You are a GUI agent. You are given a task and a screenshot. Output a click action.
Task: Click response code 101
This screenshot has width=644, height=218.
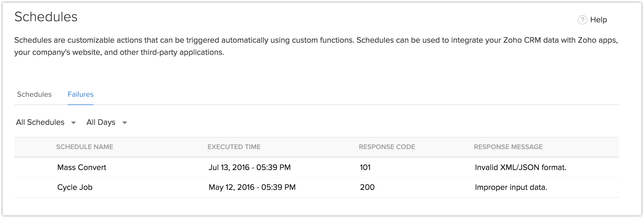click(x=365, y=167)
